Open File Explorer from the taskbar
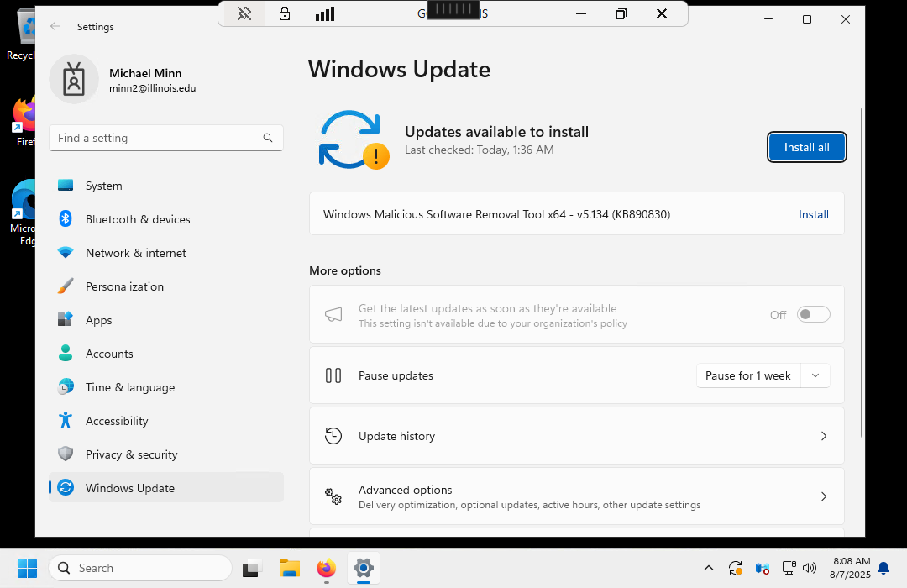Viewport: 907px width, 588px height. point(290,569)
